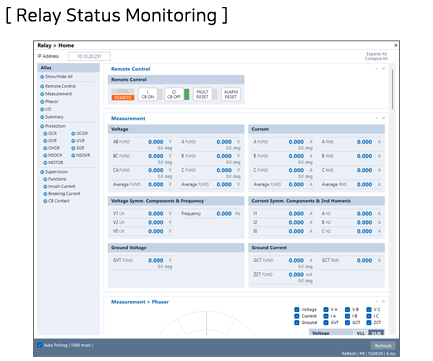
Task: Click the bullet icon beside Inrush Current
Action: point(45,187)
